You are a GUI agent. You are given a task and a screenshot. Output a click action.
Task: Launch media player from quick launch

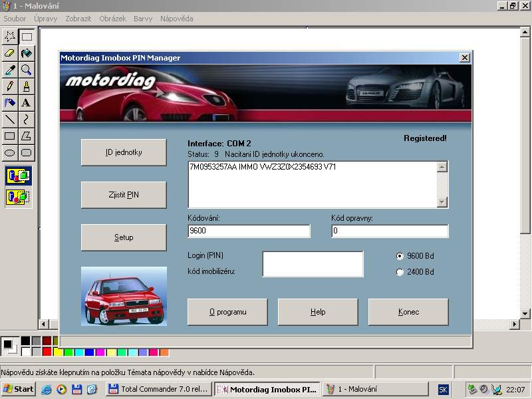61,389
